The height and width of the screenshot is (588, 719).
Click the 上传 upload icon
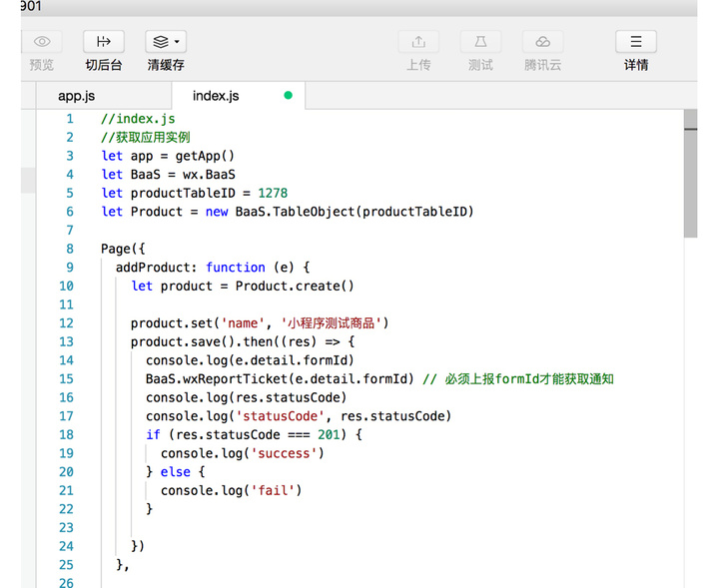click(x=418, y=42)
